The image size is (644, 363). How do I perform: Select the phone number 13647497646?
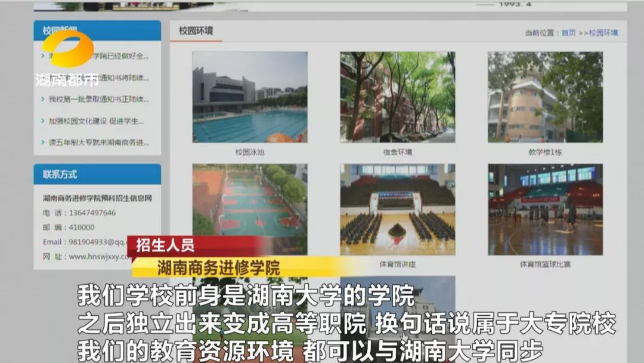point(92,213)
